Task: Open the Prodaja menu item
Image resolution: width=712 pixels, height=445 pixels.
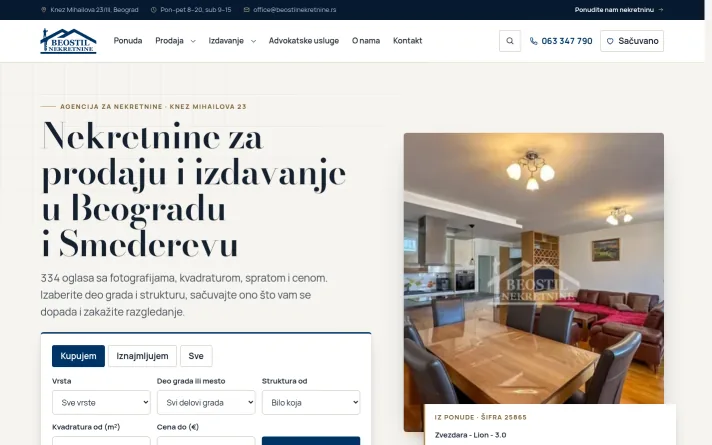Action: pos(169,41)
